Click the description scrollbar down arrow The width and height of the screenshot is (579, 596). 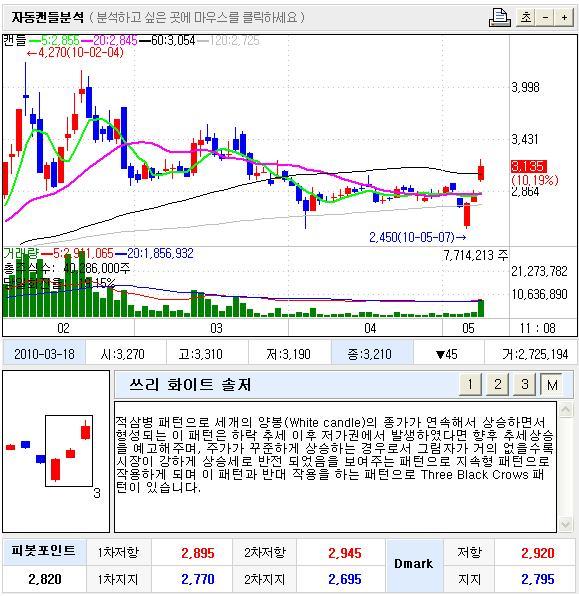pos(565,525)
